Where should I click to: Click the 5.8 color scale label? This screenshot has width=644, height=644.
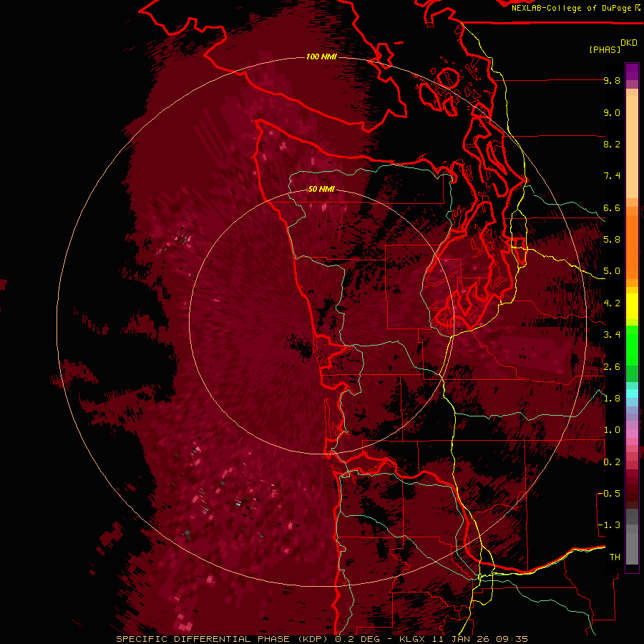point(612,240)
